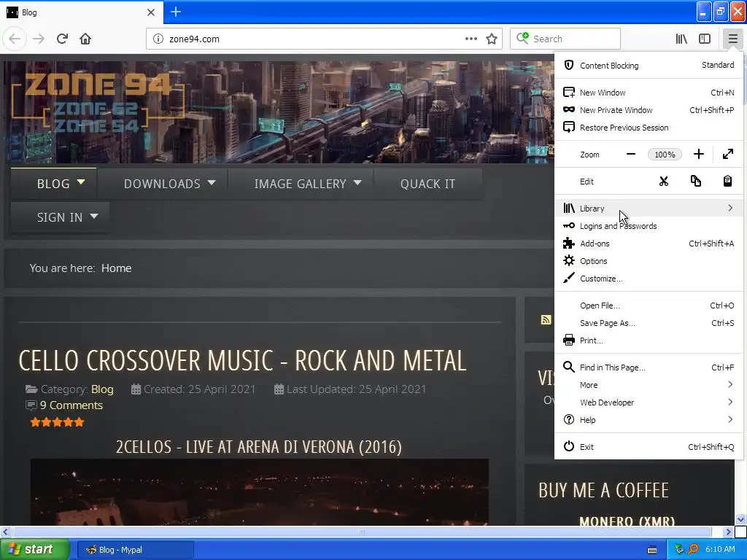This screenshot has width=747, height=560.
Task: Choose Save Page As...
Action: pos(649,323)
